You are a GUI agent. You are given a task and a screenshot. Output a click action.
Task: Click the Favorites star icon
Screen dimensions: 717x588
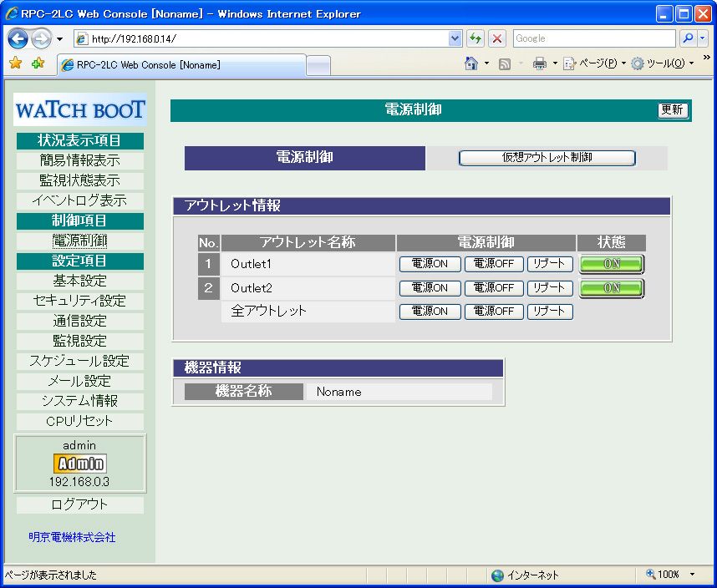coord(15,63)
